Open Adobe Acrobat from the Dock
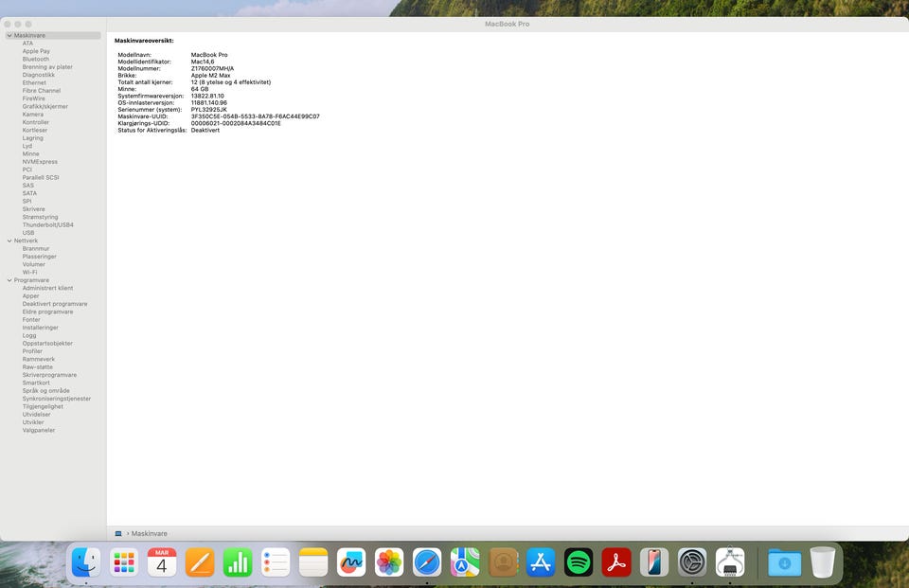909x588 pixels. [616, 561]
